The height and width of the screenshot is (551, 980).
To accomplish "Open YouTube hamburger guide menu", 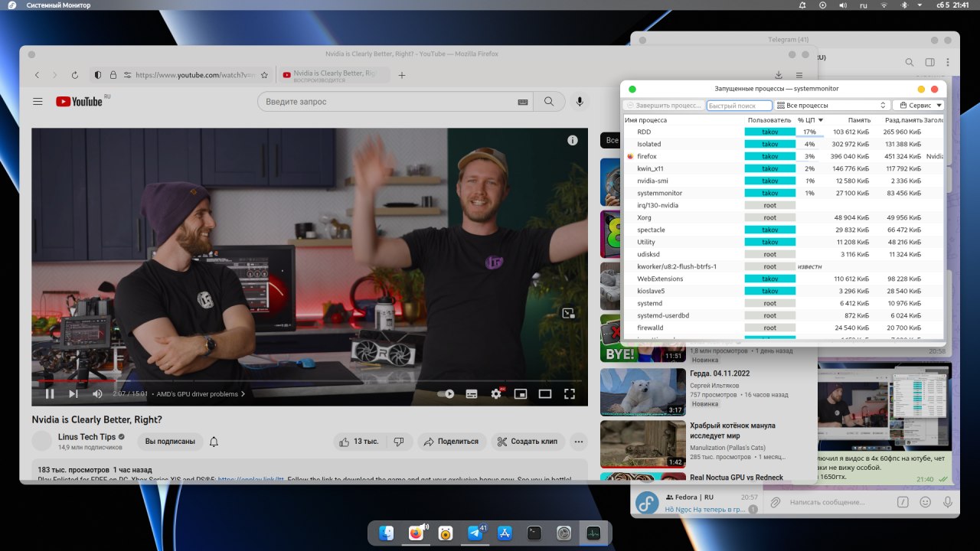I will (x=38, y=102).
